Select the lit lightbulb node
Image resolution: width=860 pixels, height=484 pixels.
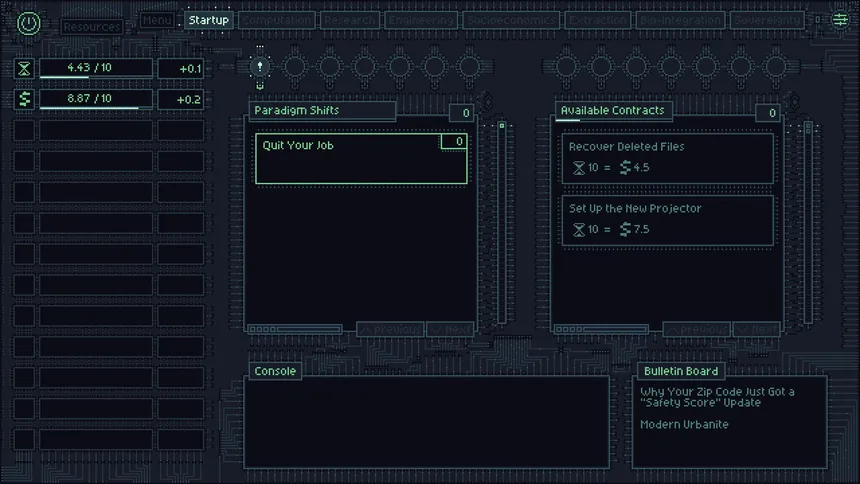tap(260, 67)
